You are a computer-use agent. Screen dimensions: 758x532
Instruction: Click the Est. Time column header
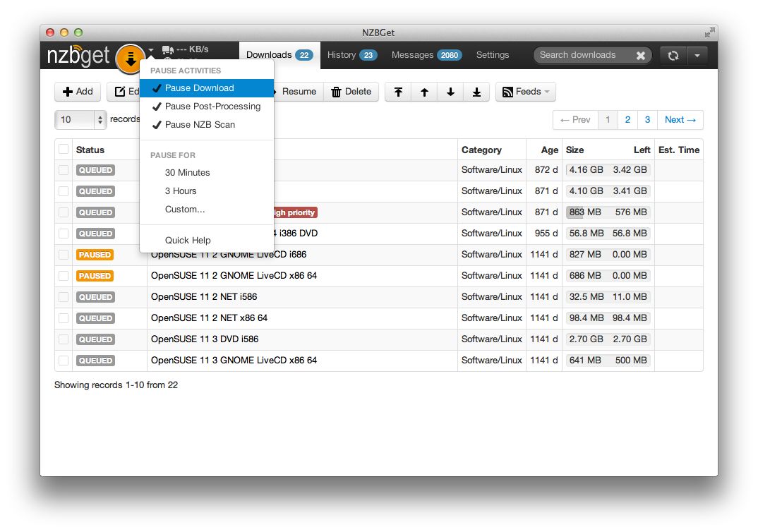679,150
